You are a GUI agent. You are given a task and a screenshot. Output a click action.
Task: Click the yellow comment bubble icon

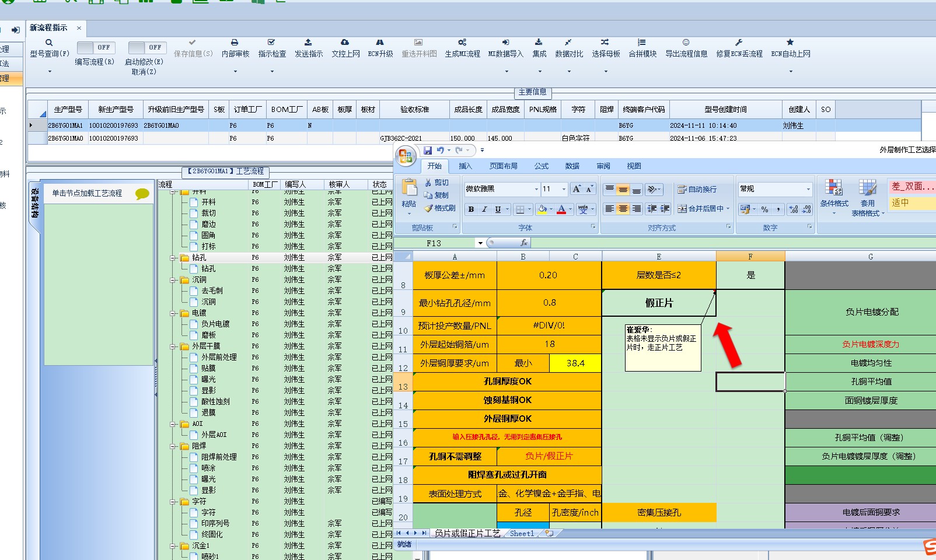(x=142, y=194)
